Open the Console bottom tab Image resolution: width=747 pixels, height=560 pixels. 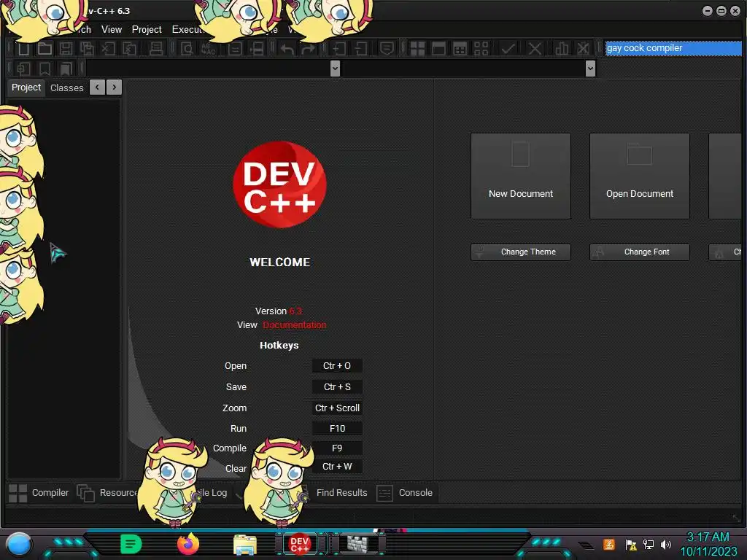[405, 493]
